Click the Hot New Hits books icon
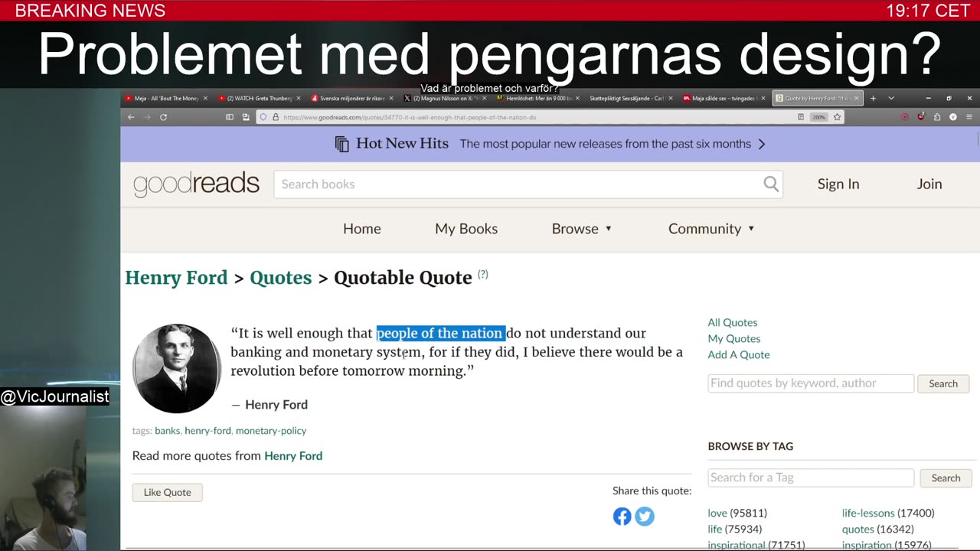Image resolution: width=980 pixels, height=551 pixels. (342, 144)
